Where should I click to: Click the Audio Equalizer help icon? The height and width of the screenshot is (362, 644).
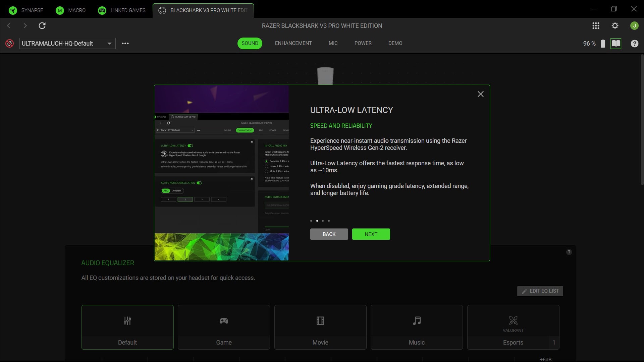(569, 252)
